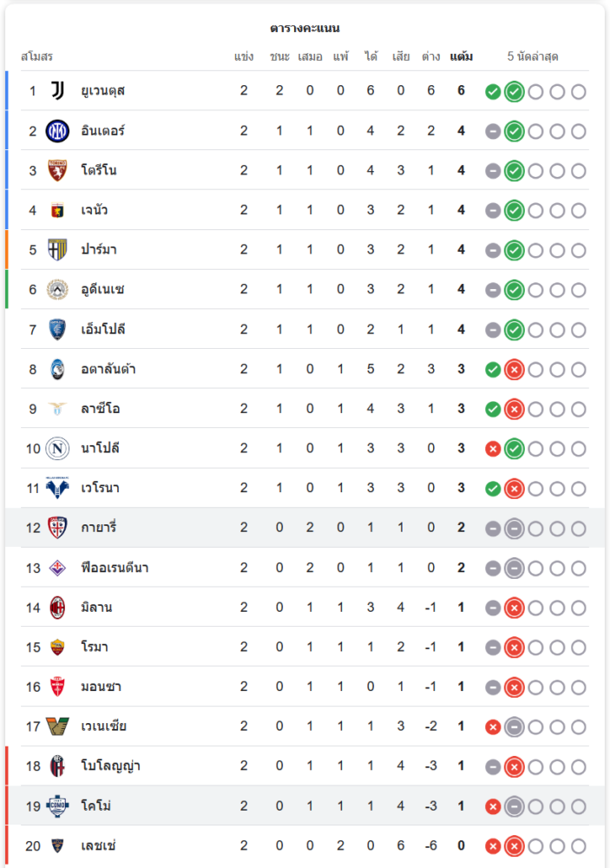Sort by the แต้ม points column header
This screenshot has width=610, height=868.
pos(462,57)
